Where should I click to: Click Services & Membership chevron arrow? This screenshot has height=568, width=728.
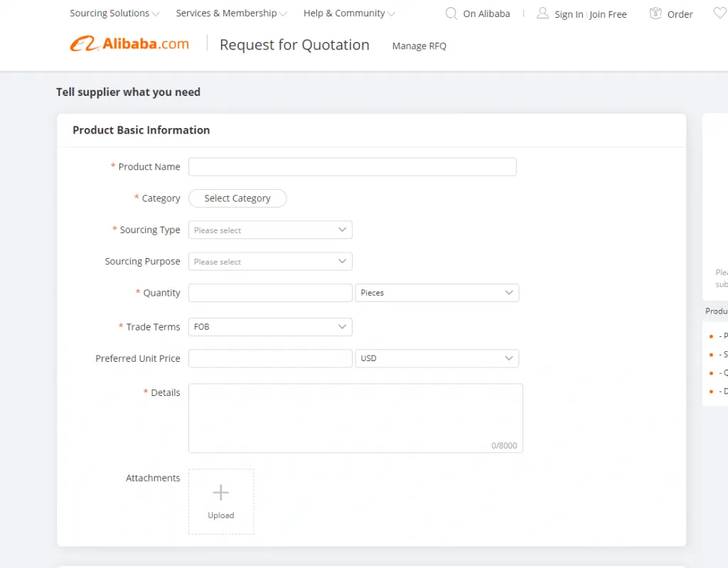tap(283, 14)
